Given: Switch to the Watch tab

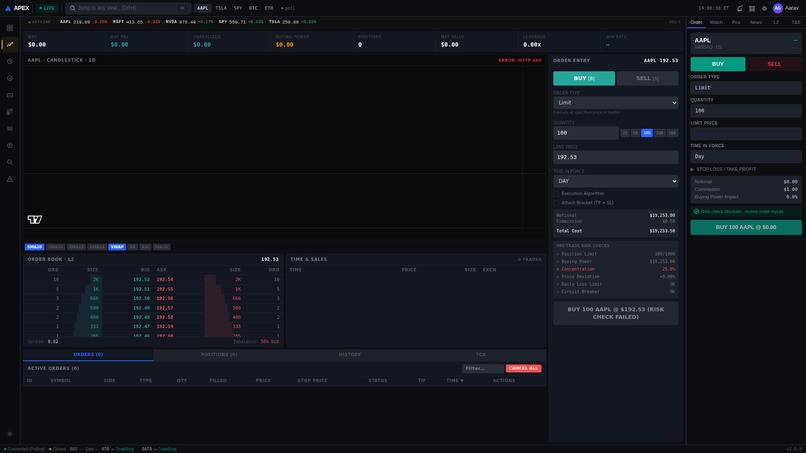Looking at the screenshot, I should click(716, 23).
